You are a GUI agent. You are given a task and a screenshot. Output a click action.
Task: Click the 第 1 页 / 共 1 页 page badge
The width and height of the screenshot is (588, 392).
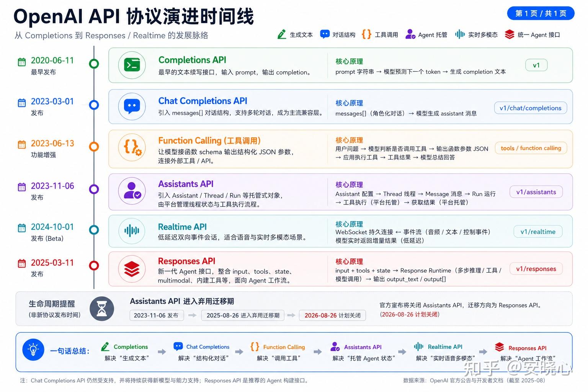tap(541, 13)
